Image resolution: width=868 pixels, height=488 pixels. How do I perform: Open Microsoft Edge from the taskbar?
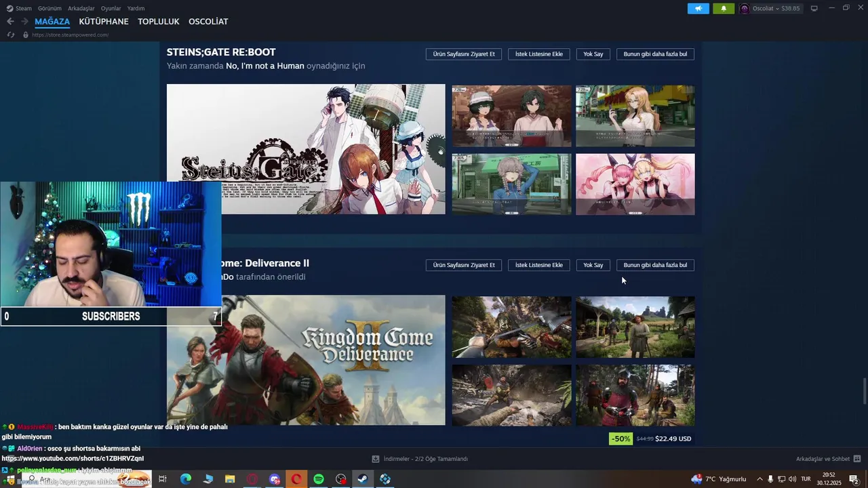pos(186,479)
